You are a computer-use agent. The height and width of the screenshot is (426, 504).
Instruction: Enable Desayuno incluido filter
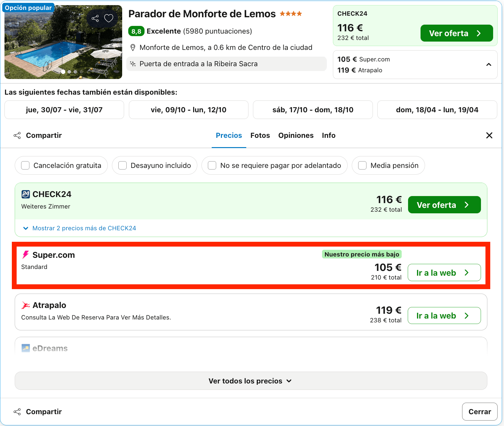coord(122,165)
